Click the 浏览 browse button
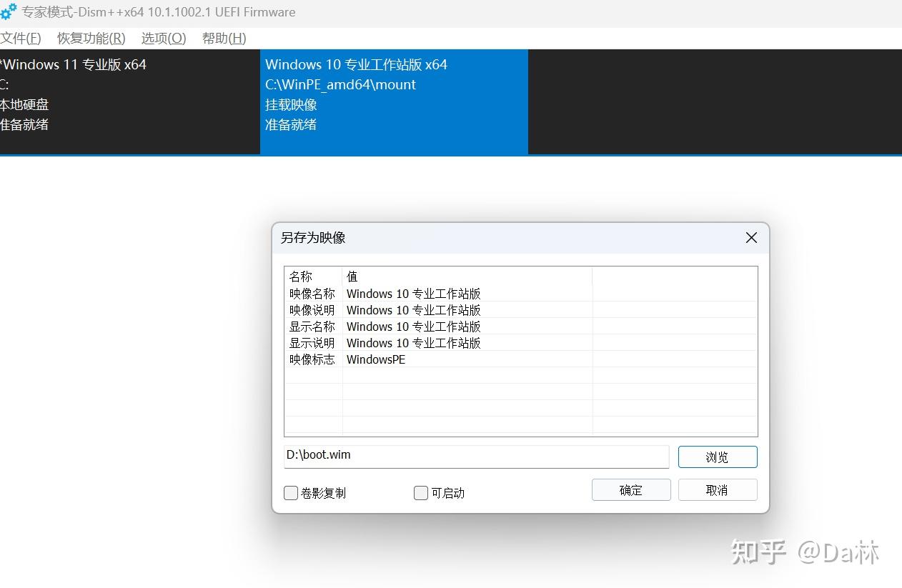This screenshot has width=902, height=588. coord(718,457)
